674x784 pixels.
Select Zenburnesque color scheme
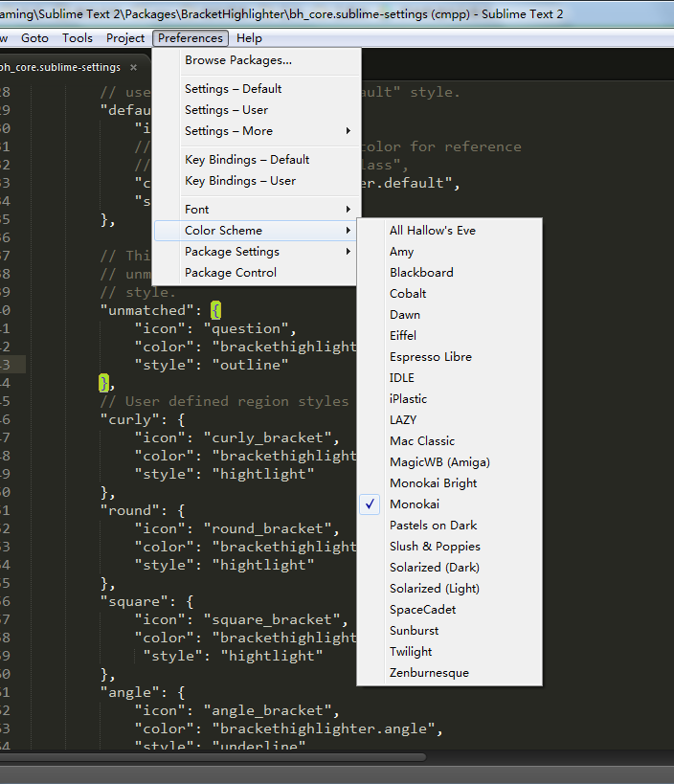click(x=450, y=673)
